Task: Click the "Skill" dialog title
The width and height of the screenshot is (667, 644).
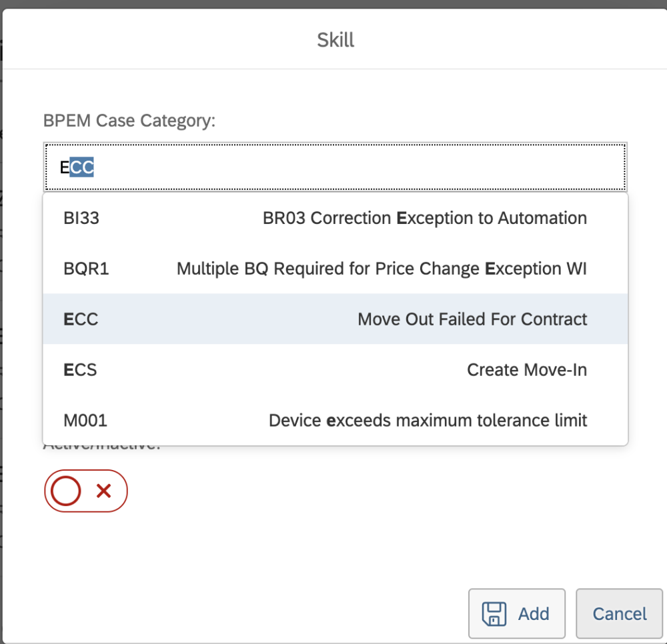Action: [x=336, y=40]
